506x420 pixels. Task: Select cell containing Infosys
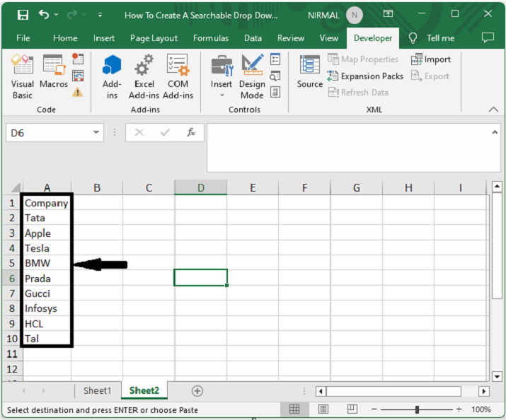pos(47,308)
